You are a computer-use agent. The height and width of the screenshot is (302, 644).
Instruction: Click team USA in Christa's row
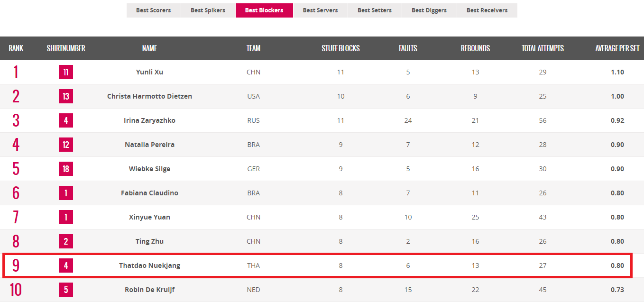[254, 96]
